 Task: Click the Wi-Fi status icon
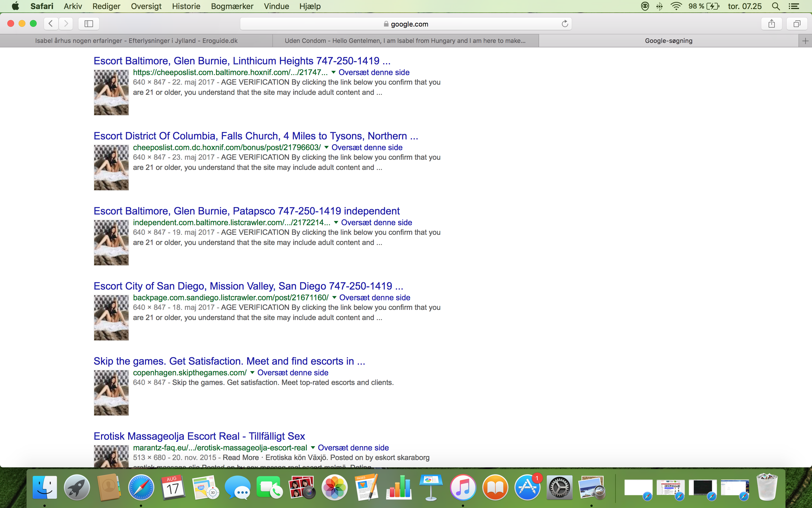tap(676, 6)
